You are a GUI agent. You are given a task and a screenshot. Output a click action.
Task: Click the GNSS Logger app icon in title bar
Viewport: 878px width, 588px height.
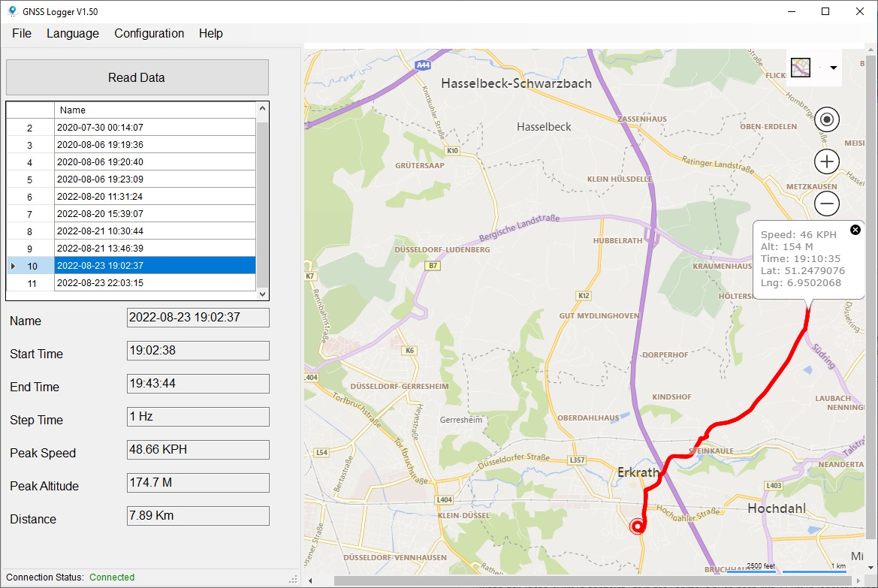tap(11, 11)
